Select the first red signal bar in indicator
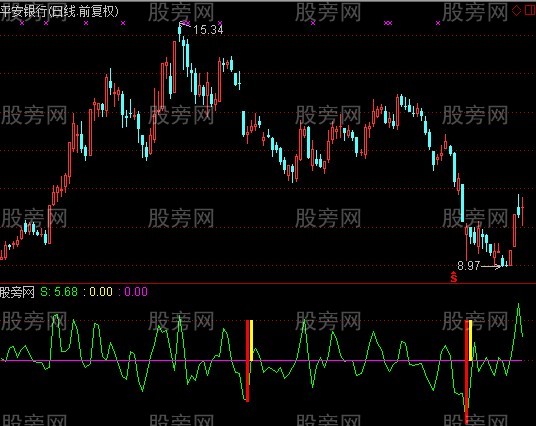 point(247,361)
